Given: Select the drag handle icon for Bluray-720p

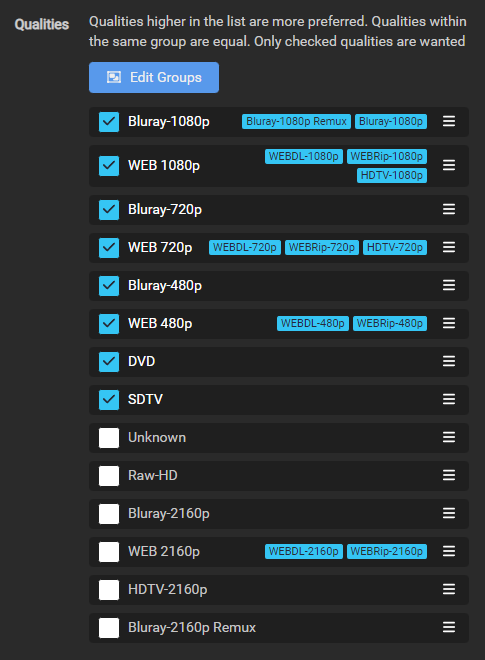Looking at the screenshot, I should coord(449,209).
